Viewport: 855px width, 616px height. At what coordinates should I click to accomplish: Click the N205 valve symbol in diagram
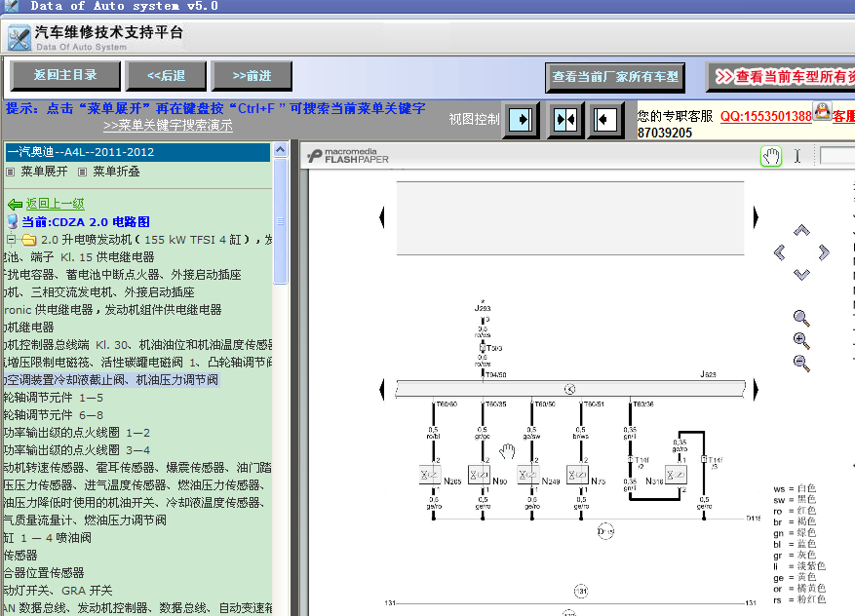429,476
